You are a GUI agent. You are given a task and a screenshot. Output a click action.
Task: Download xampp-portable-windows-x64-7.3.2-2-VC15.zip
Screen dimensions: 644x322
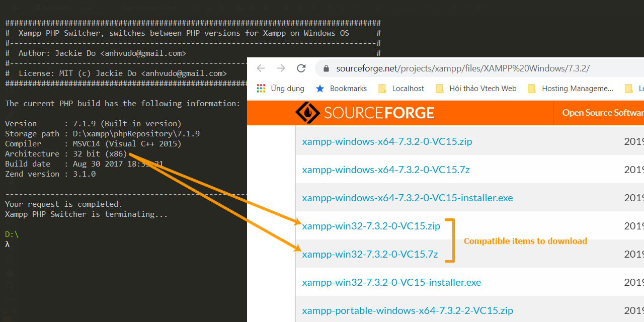coord(408,310)
